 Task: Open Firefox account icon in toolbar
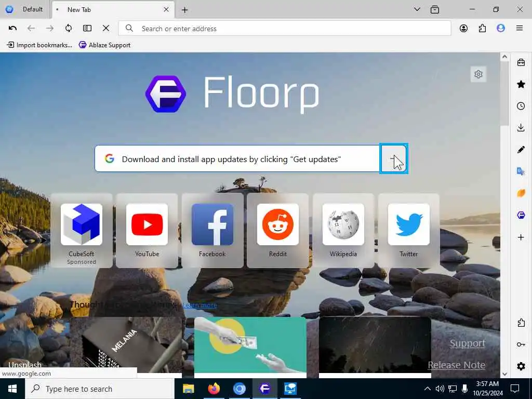tap(463, 28)
